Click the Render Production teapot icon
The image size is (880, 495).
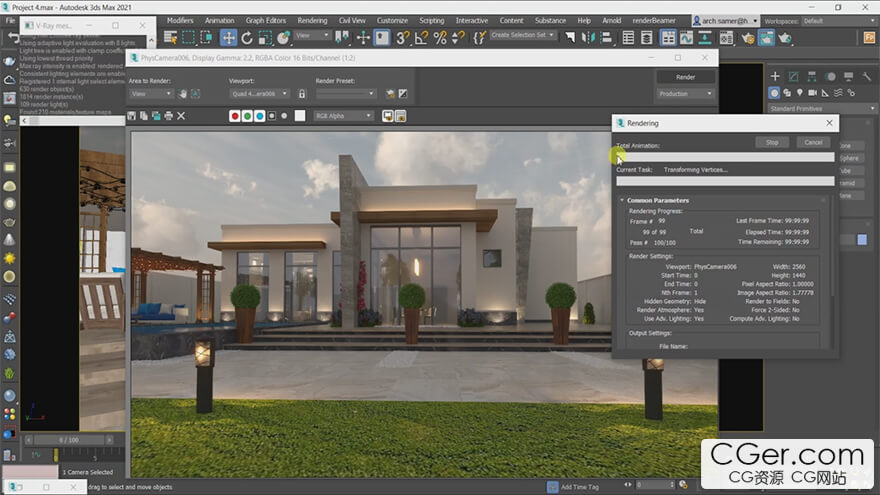point(785,38)
